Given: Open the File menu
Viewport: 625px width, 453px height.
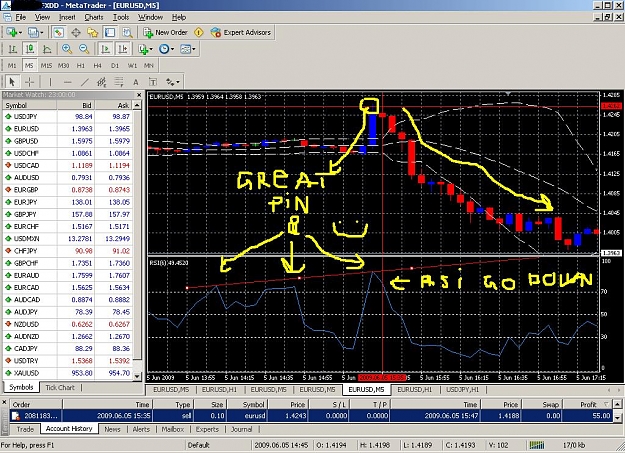Looking at the screenshot, I should point(21,17).
